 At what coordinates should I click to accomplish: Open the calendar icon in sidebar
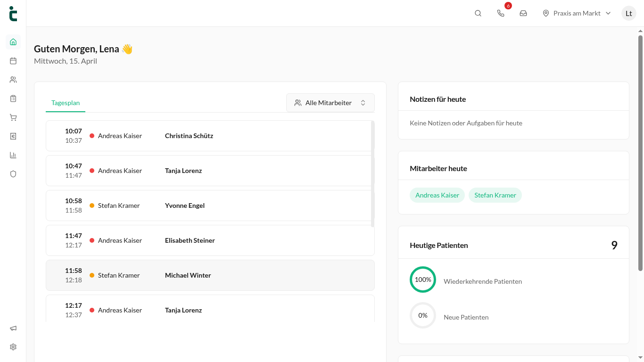click(x=13, y=61)
